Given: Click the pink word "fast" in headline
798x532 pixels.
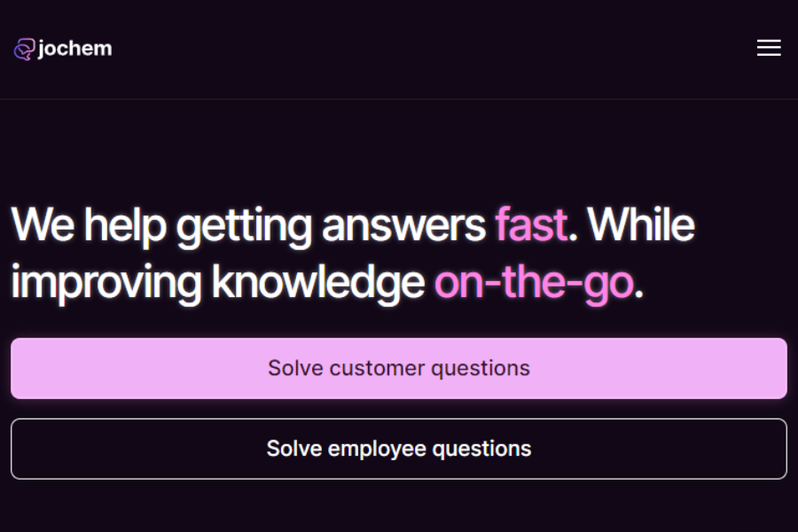Looking at the screenshot, I should click(x=531, y=224).
